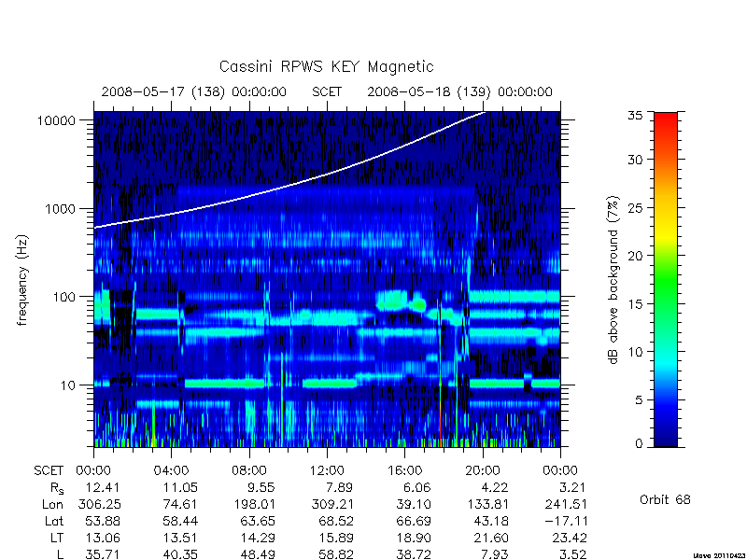747x560 pixels.
Task: Click the 15 tick label on color bar
Action: click(x=636, y=304)
